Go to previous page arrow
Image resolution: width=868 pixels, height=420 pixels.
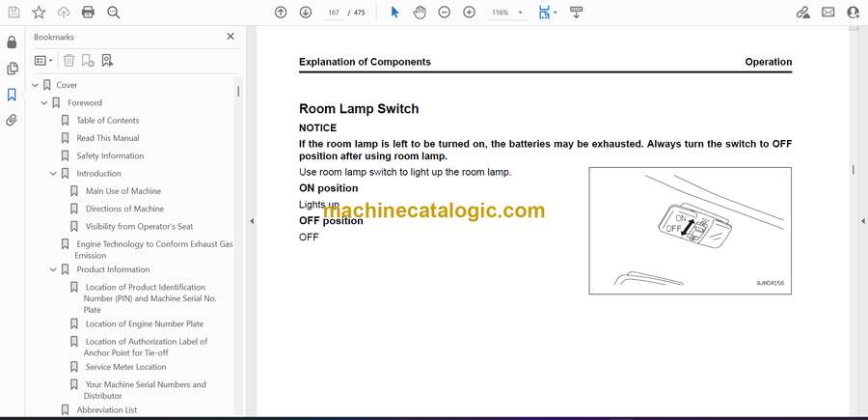tap(281, 13)
